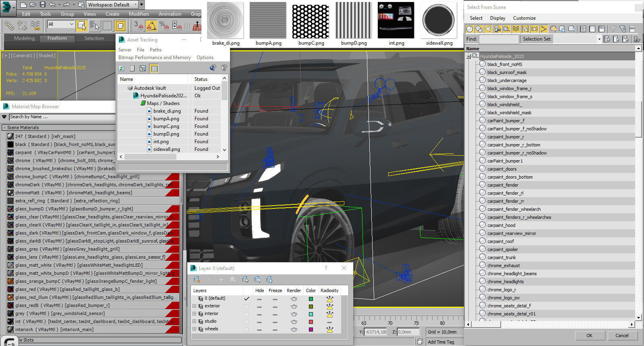Toggle Display Geometry filter in Select From Scene
The height and width of the screenshot is (346, 644).
pos(470,29)
